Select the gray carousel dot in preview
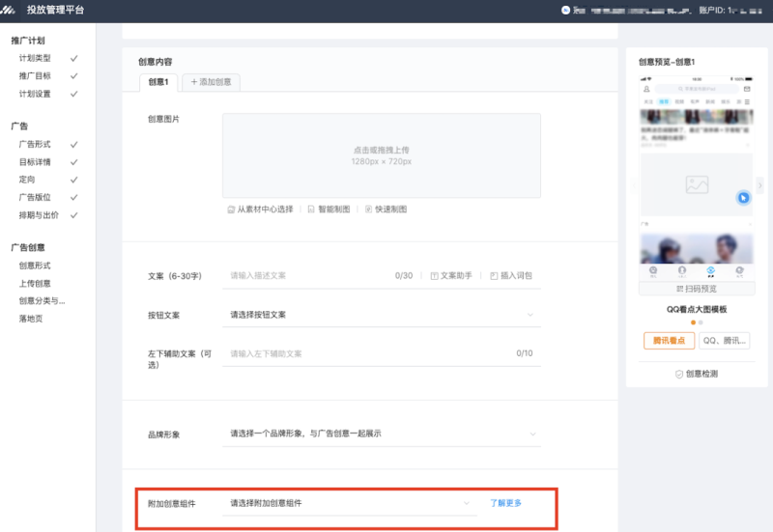Viewport: 773px width, 532px height. [x=701, y=322]
